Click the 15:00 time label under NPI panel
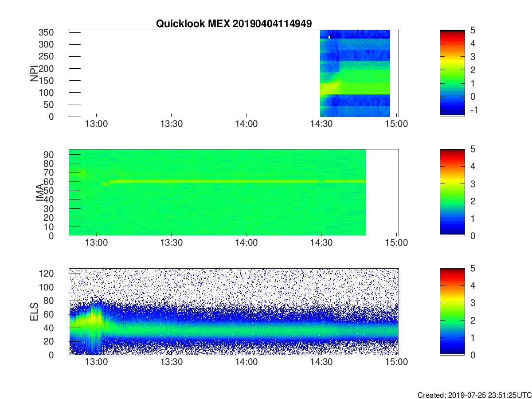Viewport: 532px width, 399px height. (396, 124)
